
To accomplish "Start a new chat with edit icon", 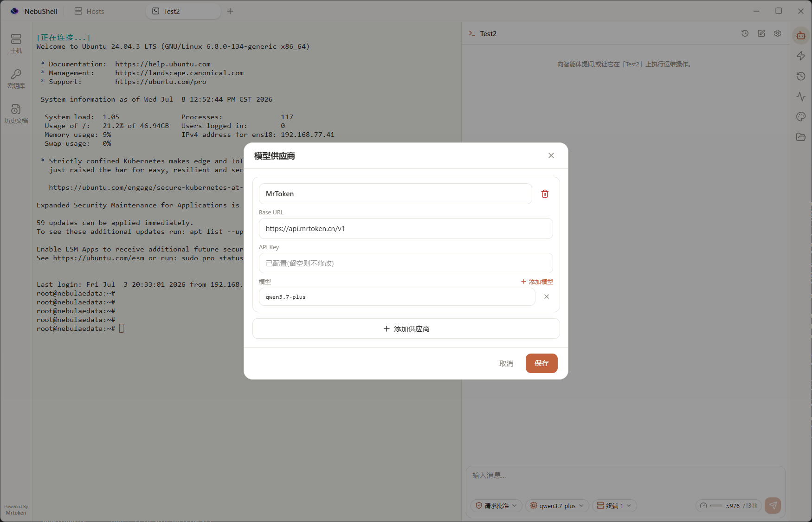I will [x=761, y=33].
